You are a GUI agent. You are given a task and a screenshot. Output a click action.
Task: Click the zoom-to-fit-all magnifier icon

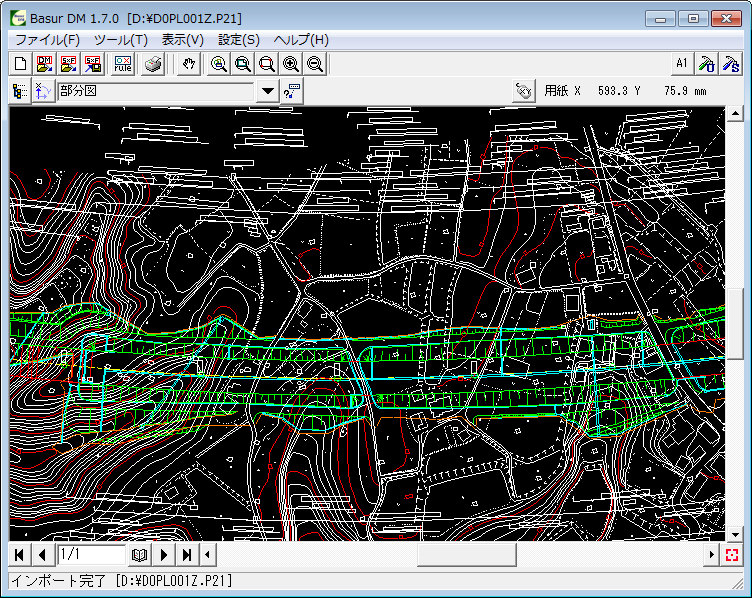pyautogui.click(x=219, y=64)
